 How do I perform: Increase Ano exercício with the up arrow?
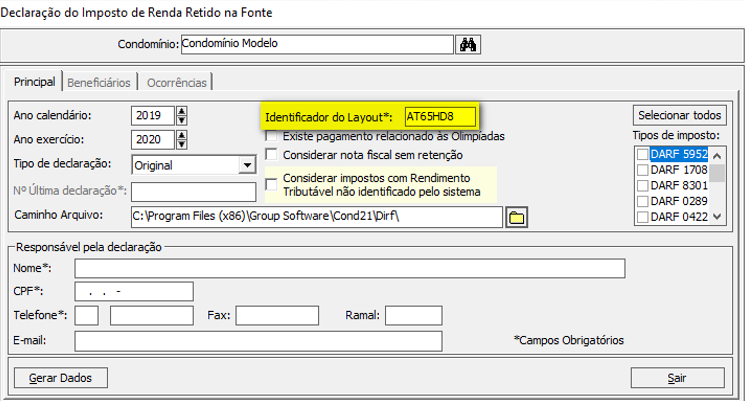click(x=181, y=135)
